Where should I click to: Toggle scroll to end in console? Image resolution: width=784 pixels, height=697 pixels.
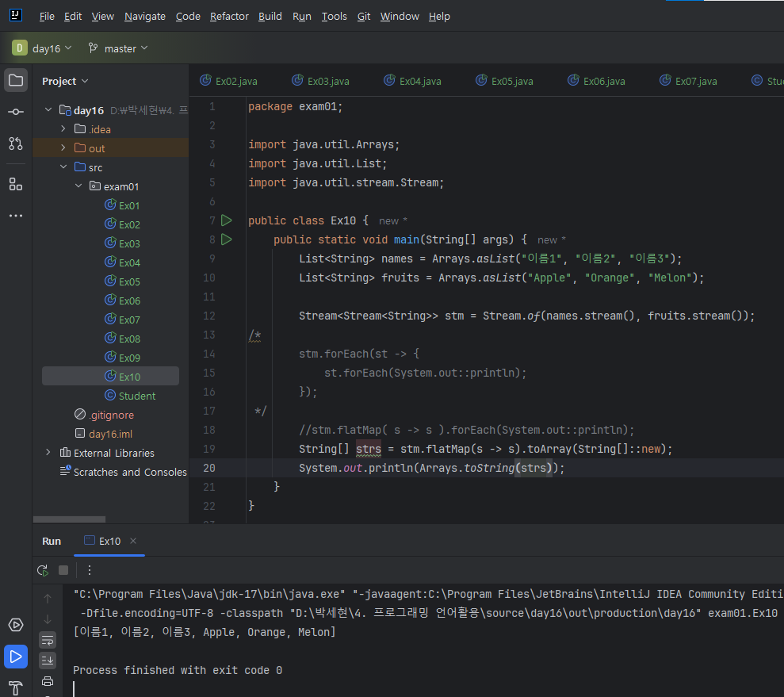48,660
